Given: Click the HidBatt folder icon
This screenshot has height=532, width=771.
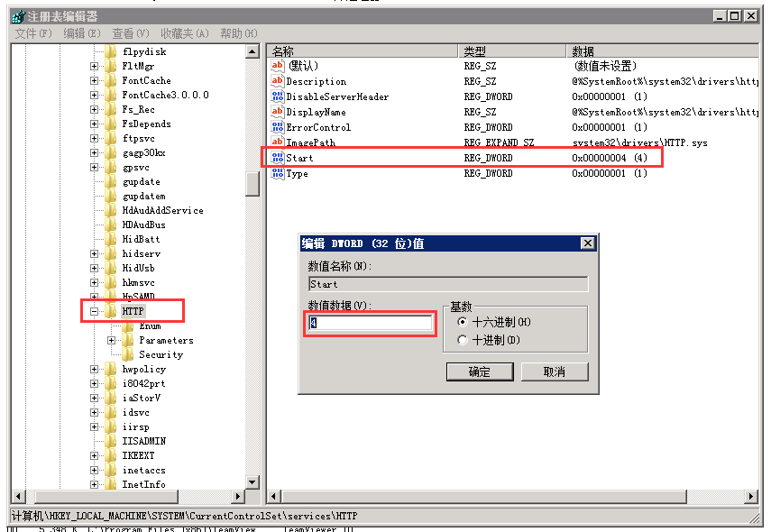Looking at the screenshot, I should [111, 239].
